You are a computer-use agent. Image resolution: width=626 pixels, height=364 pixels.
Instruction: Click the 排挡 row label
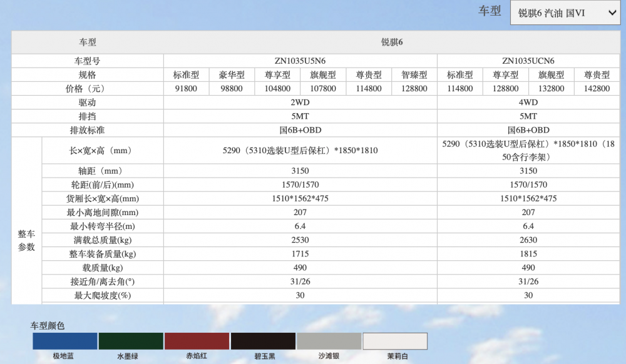(x=88, y=116)
